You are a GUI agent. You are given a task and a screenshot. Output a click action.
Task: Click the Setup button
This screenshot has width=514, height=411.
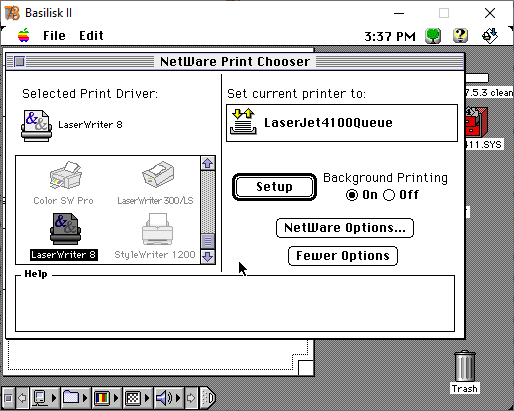[x=274, y=187]
